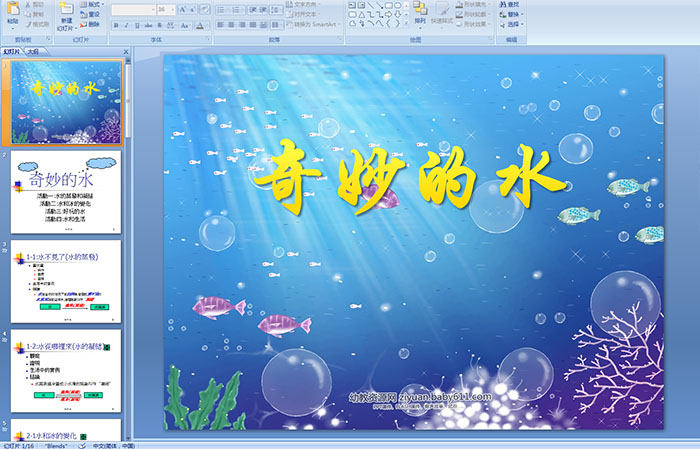This screenshot has height=449, width=700.
Task: Open the font size dropdown
Action: tap(172, 9)
